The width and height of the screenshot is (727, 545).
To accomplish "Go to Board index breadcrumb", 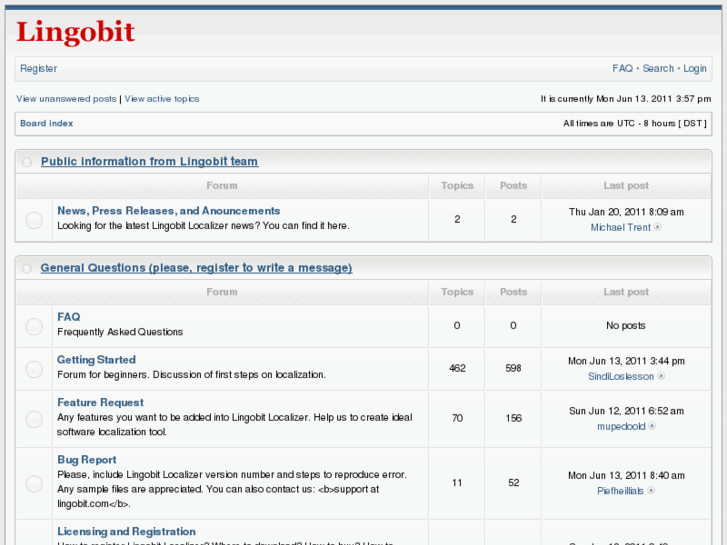I will [46, 123].
